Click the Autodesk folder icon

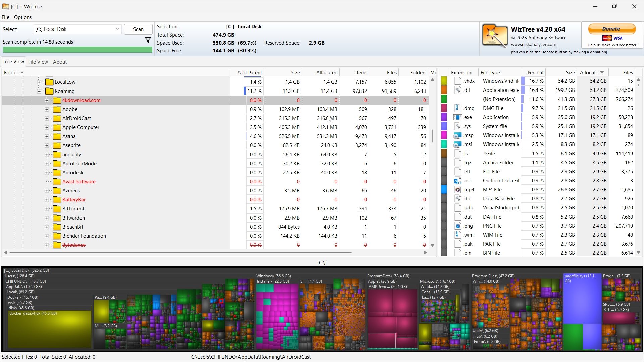tap(57, 173)
